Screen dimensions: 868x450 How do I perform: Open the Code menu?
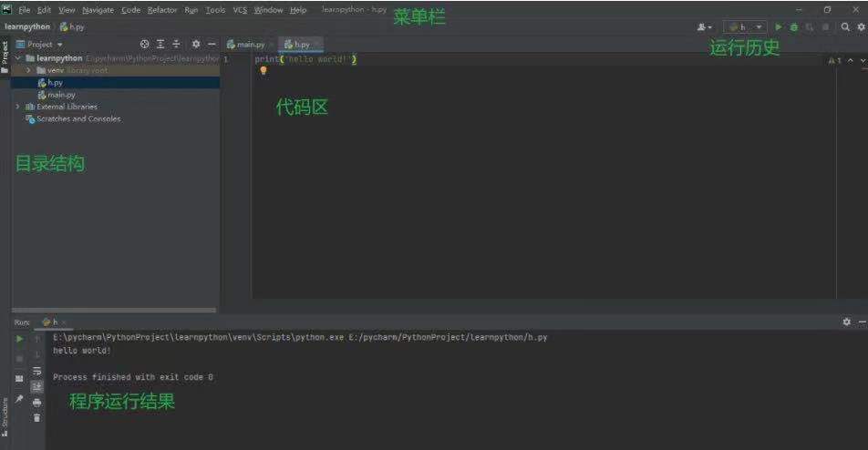click(131, 10)
